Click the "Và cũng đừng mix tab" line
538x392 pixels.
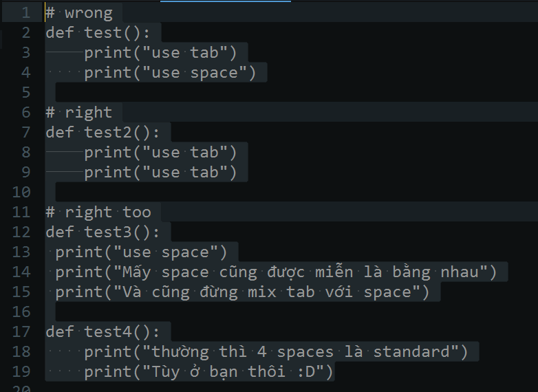(x=242, y=292)
